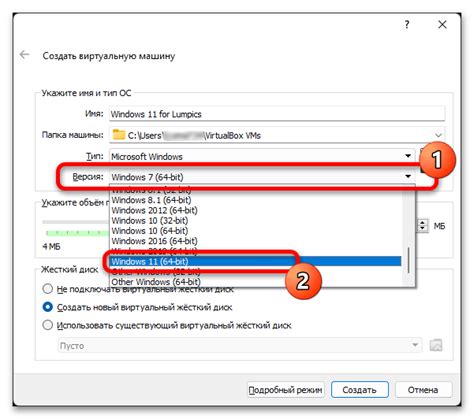Click the Версия field showing Windows 7 (64-bit)

[x=262, y=177]
